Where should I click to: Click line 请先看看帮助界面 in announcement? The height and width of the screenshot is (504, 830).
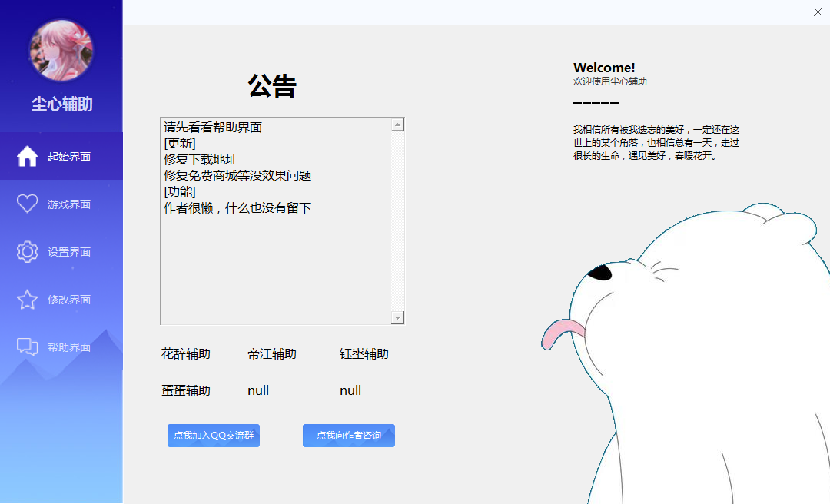213,127
